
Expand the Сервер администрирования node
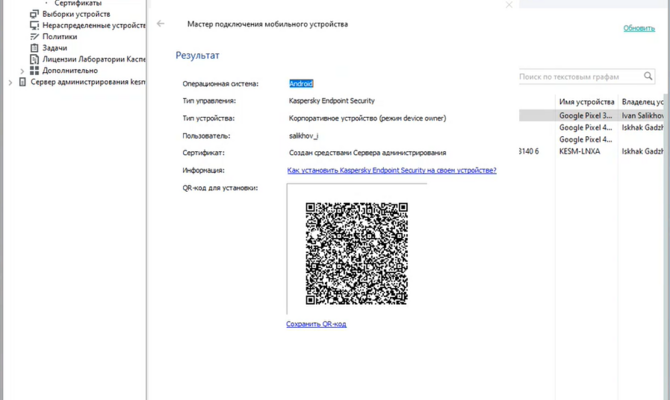pos(10,82)
